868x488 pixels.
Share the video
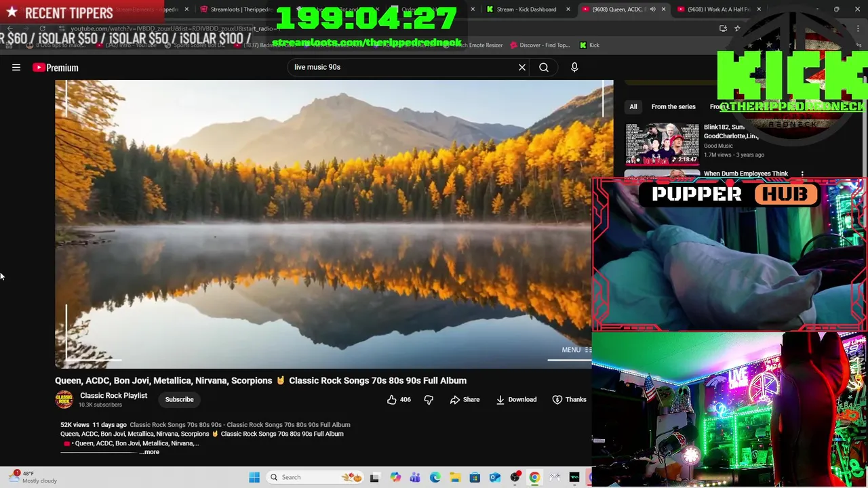point(465,400)
